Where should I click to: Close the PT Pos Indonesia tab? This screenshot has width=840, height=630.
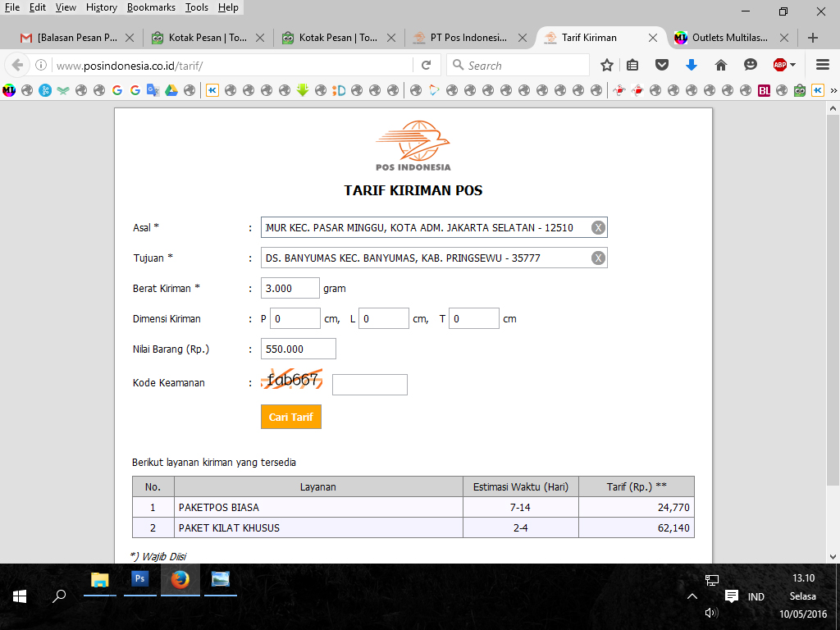click(523, 38)
